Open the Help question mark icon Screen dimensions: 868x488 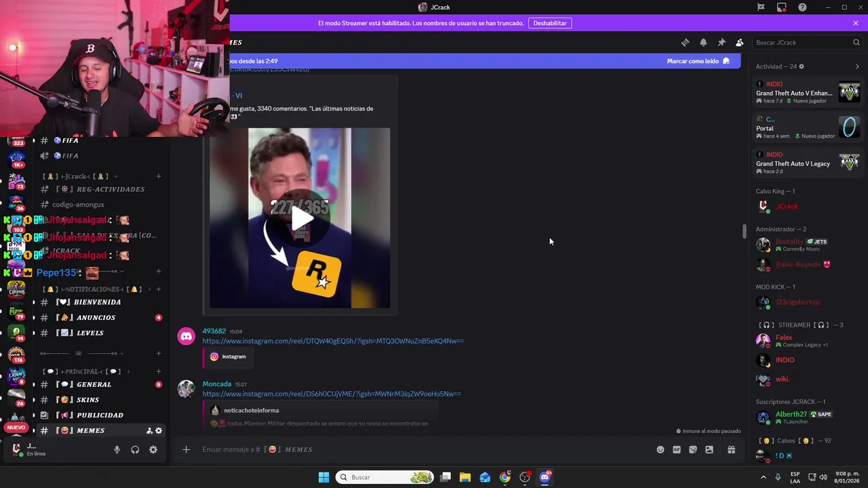(802, 7)
